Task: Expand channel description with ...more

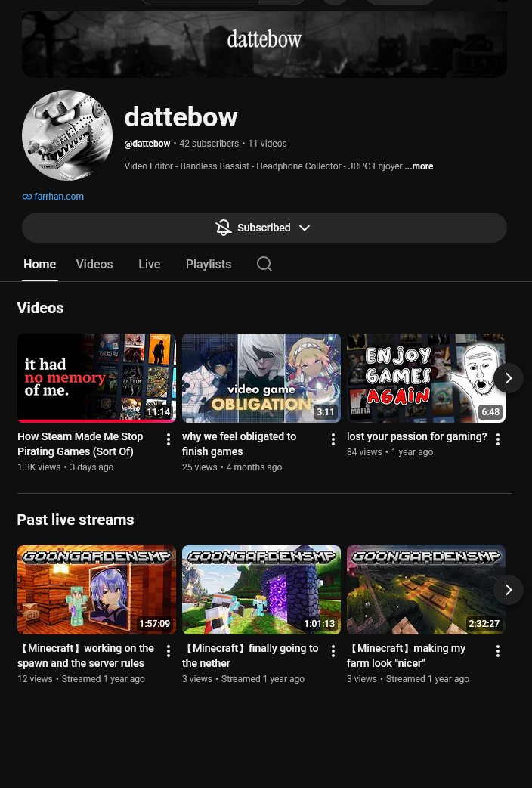Action: (419, 166)
